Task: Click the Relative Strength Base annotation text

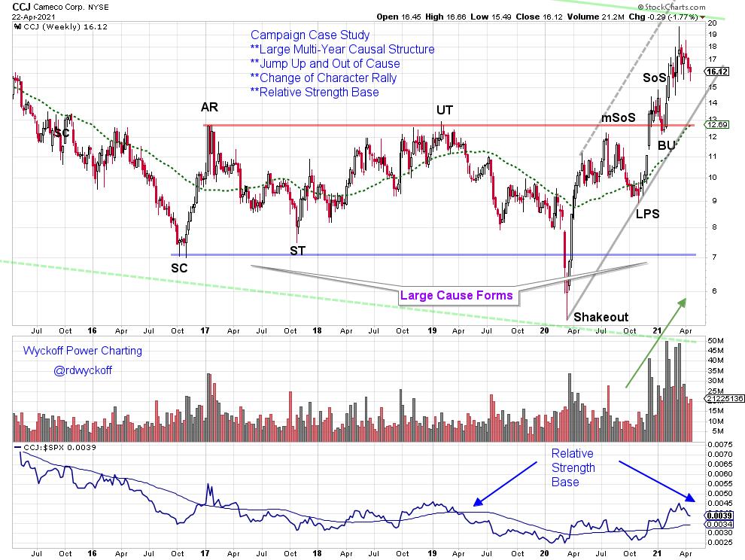Action: (573, 467)
